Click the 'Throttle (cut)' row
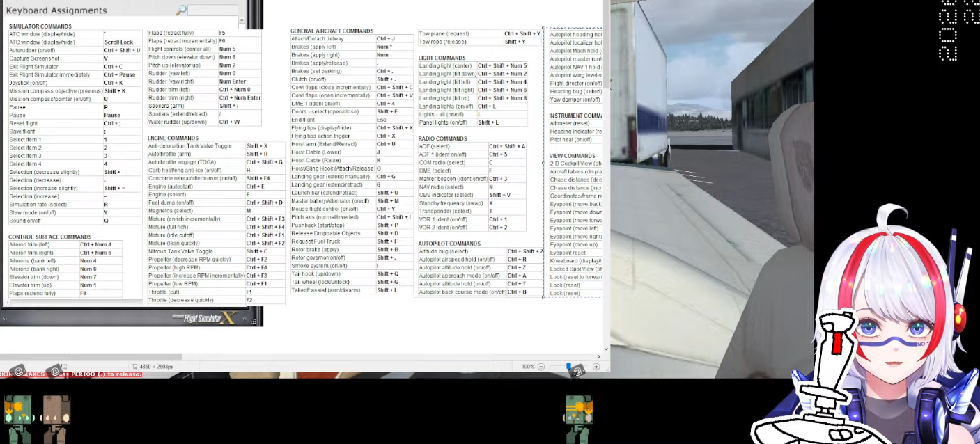This screenshot has width=980, height=444. tap(216, 292)
